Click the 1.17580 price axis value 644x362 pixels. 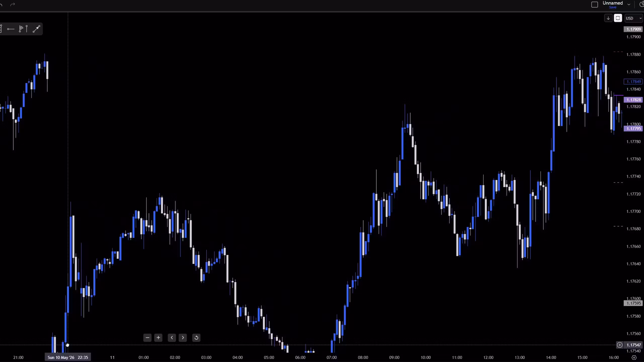tap(633, 316)
